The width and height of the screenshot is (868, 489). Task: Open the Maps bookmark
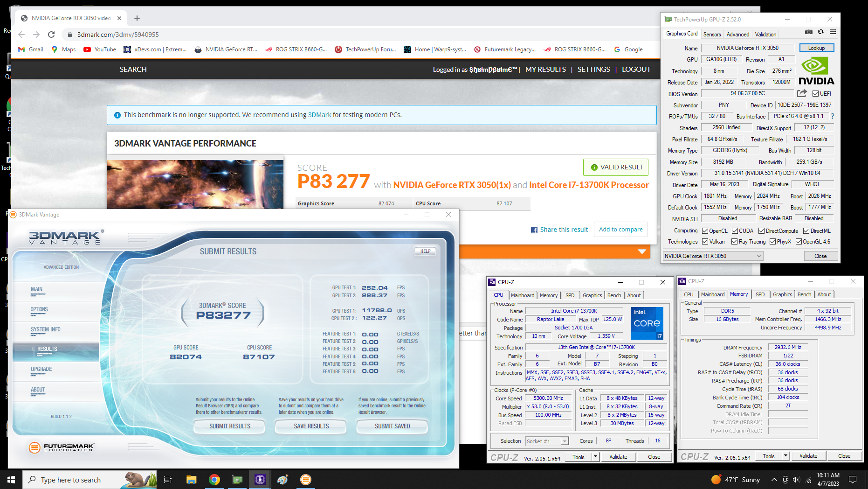coord(63,49)
